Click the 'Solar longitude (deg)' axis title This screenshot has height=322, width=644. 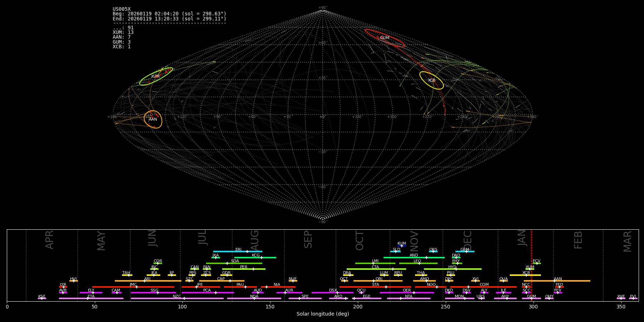pos(323,314)
